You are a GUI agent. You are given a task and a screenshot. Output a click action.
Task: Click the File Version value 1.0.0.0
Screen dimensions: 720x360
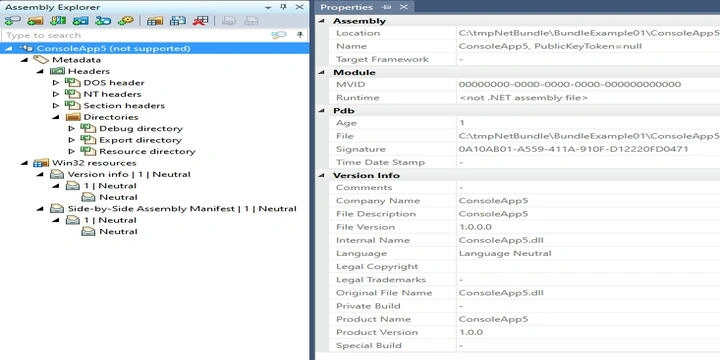click(x=475, y=227)
